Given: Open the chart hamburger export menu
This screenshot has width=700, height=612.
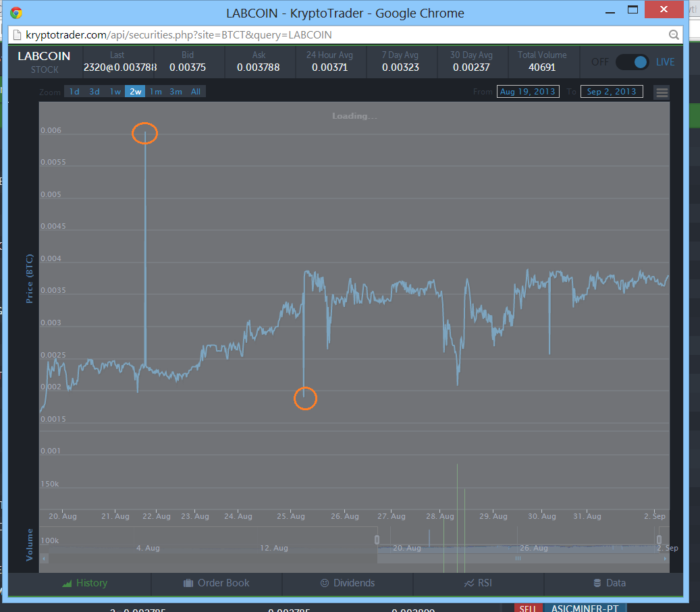Looking at the screenshot, I should tap(662, 92).
